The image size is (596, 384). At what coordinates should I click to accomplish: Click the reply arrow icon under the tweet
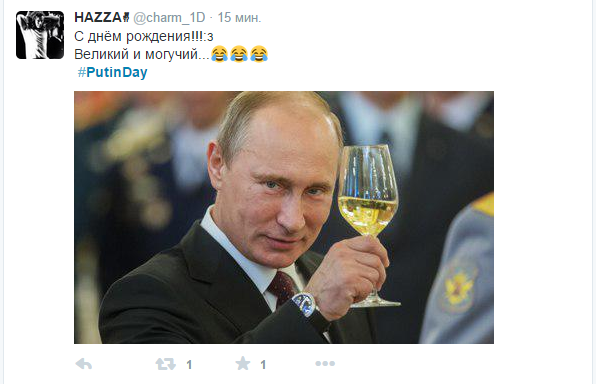point(84,364)
